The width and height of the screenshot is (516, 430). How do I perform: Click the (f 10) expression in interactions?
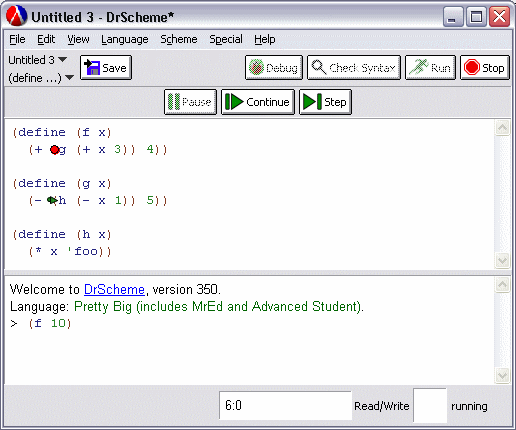pos(50,323)
